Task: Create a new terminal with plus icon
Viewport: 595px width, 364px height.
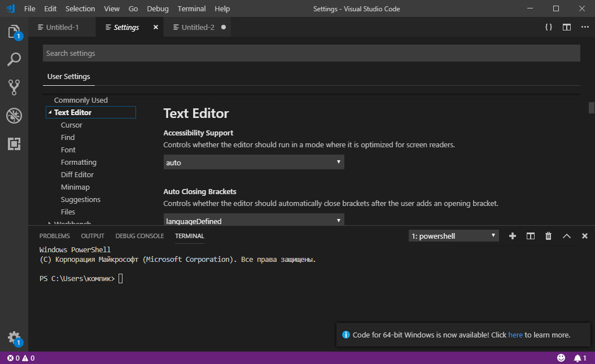Action: [x=512, y=236]
